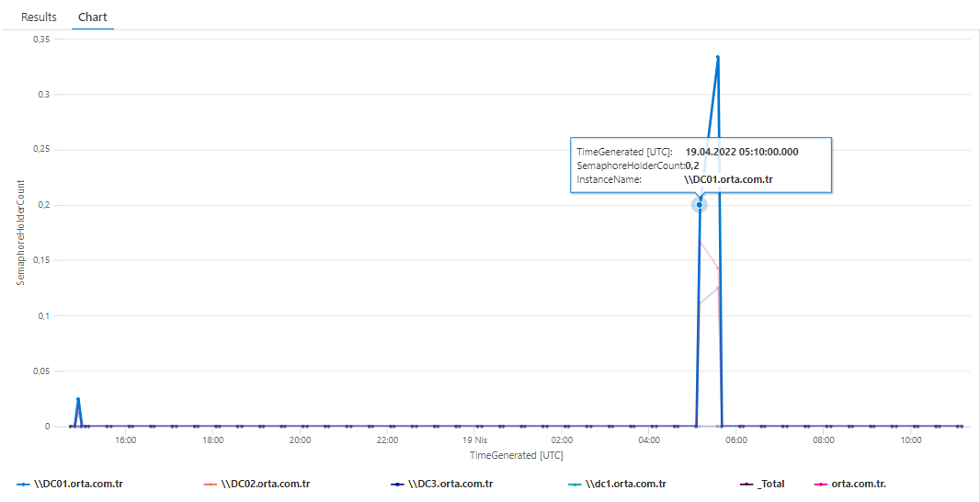Click the orange DC02 legend line marker
The height and width of the screenshot is (502, 980).
(210, 485)
